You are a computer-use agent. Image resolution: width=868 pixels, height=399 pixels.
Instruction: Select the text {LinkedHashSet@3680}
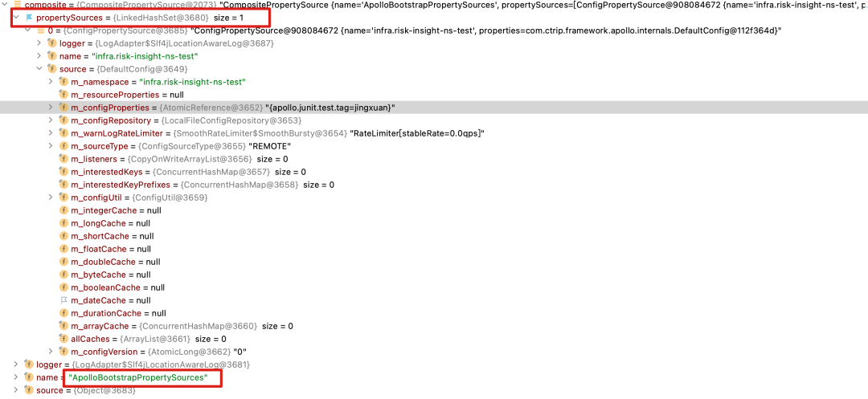pos(161,18)
